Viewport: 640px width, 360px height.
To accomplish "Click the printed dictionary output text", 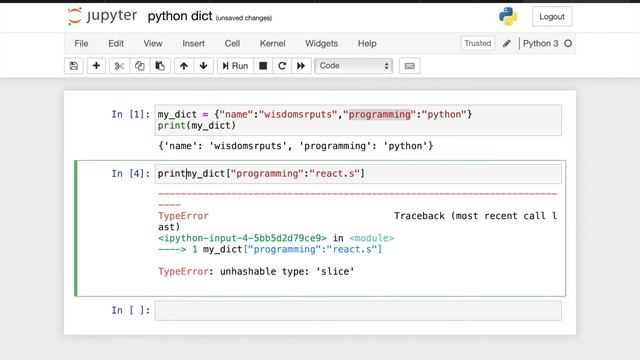I will coord(296,146).
